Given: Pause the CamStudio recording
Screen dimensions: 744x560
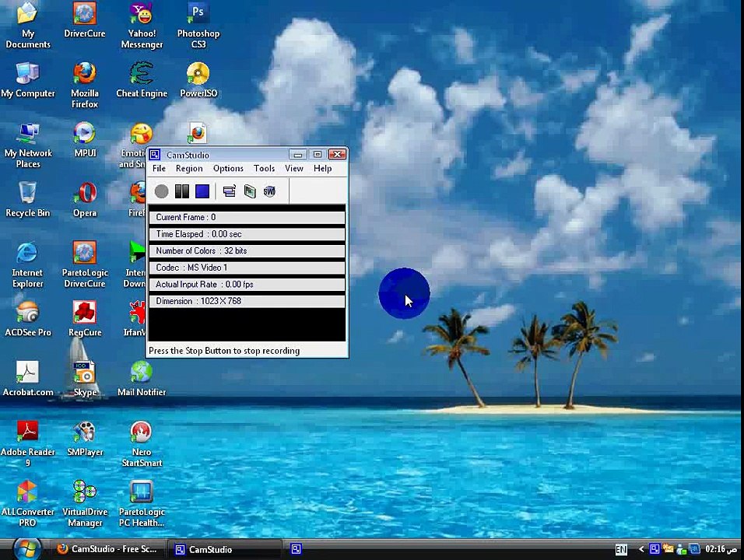Looking at the screenshot, I should click(182, 191).
